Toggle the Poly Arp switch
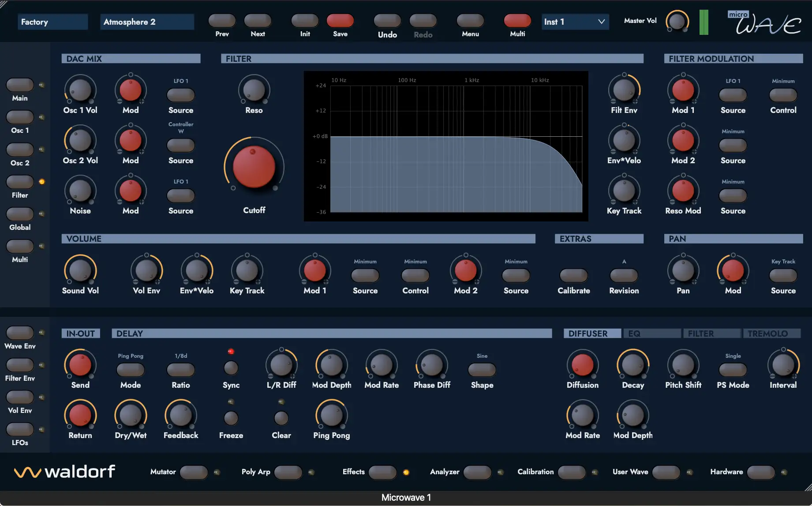Image resolution: width=812 pixels, height=506 pixels. click(x=288, y=472)
